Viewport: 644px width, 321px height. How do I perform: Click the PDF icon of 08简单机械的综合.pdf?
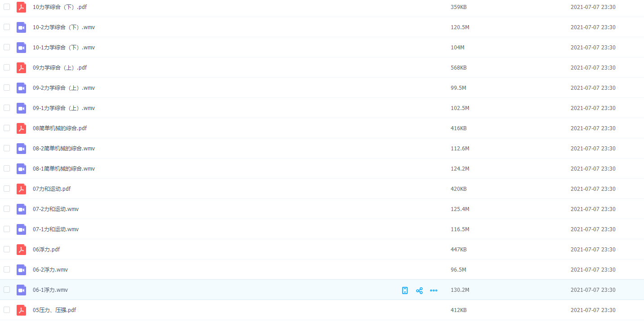point(21,128)
